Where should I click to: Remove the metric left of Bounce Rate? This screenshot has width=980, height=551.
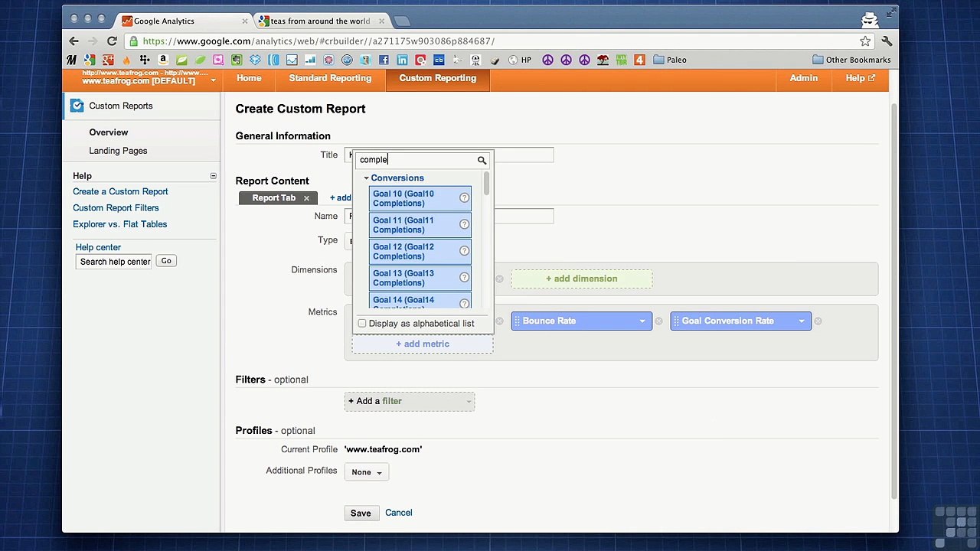coord(499,321)
